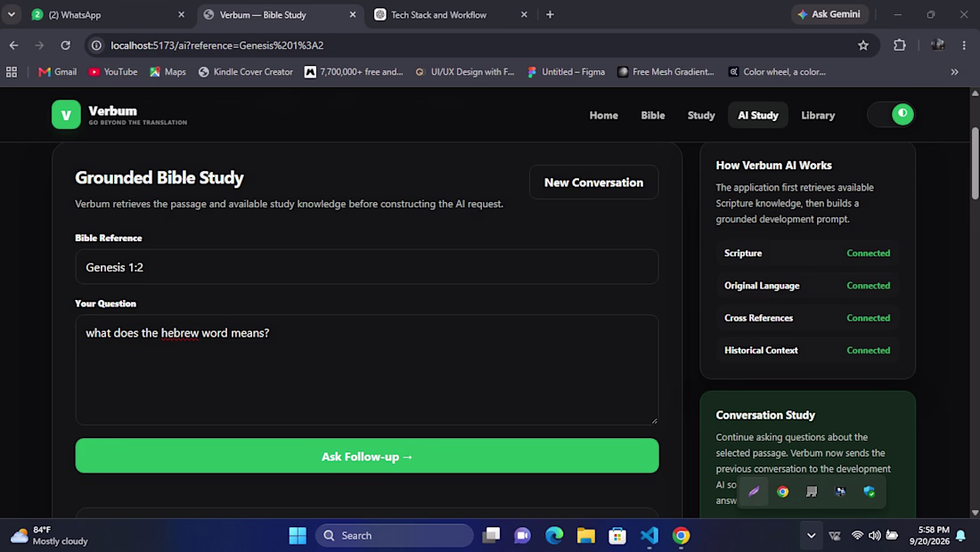Open the Gmail bookmark icon
980x552 pixels.
click(44, 72)
